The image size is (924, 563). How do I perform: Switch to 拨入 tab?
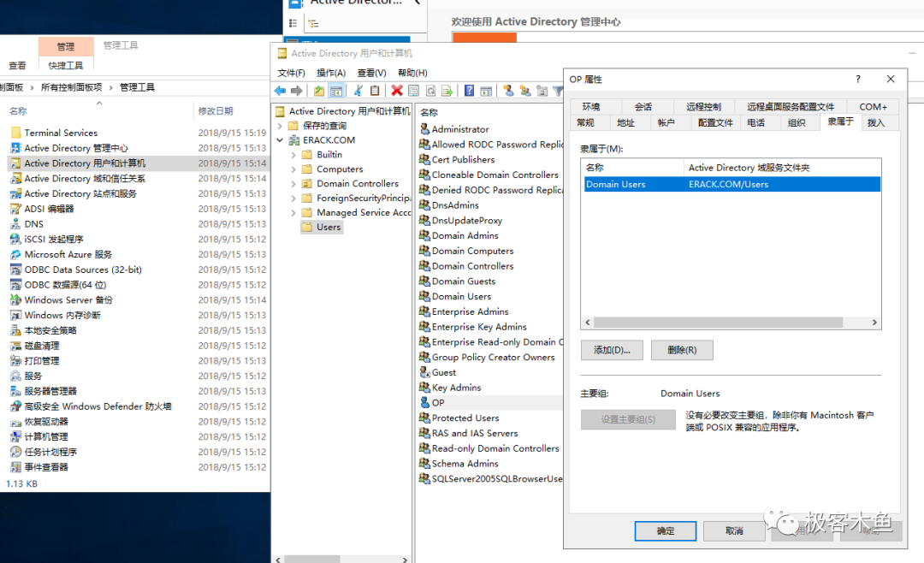coord(876,122)
